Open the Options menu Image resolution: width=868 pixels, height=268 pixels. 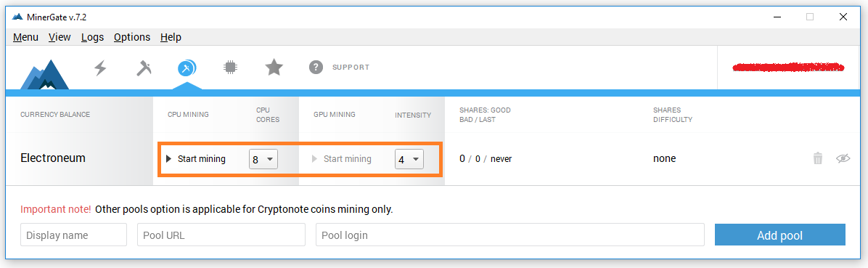pyautogui.click(x=132, y=37)
